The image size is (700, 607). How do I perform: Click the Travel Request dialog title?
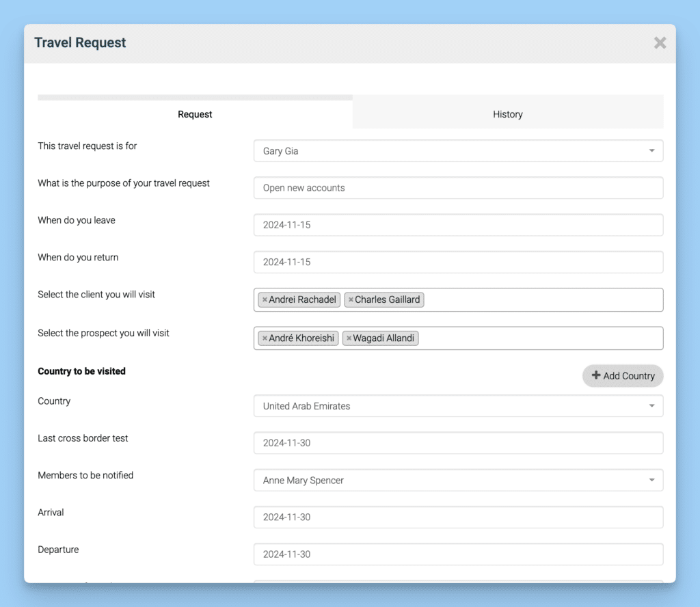(81, 43)
